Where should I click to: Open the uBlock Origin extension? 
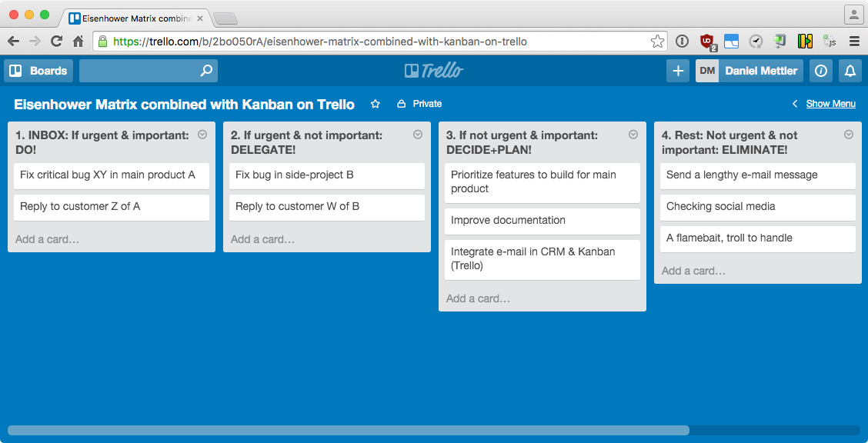(x=707, y=41)
